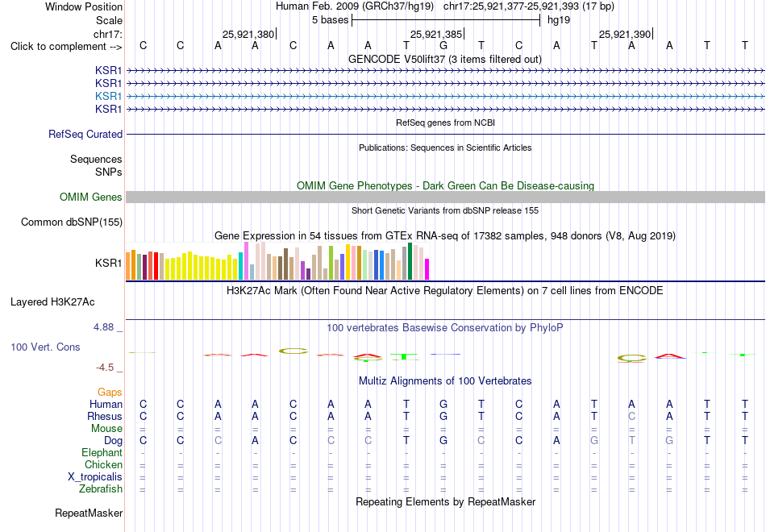Select the Zebrafish species label
Viewport: 766px width, 532px height.
click(x=101, y=488)
